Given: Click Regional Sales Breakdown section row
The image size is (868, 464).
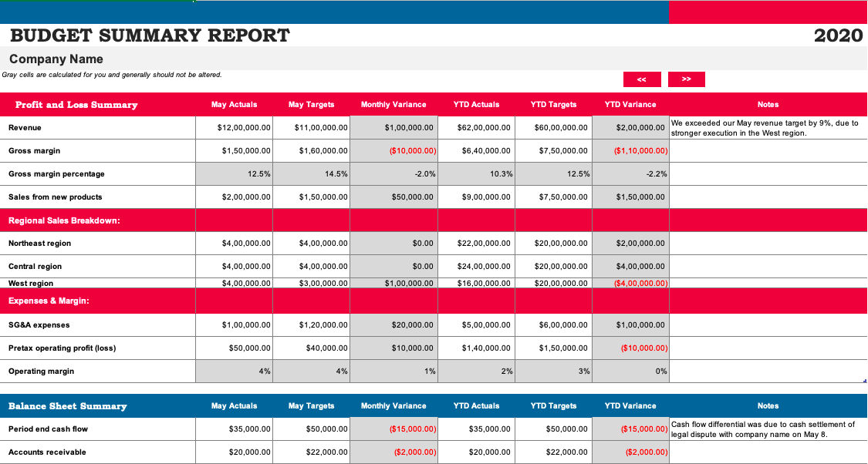Looking at the screenshot, I should [434, 220].
